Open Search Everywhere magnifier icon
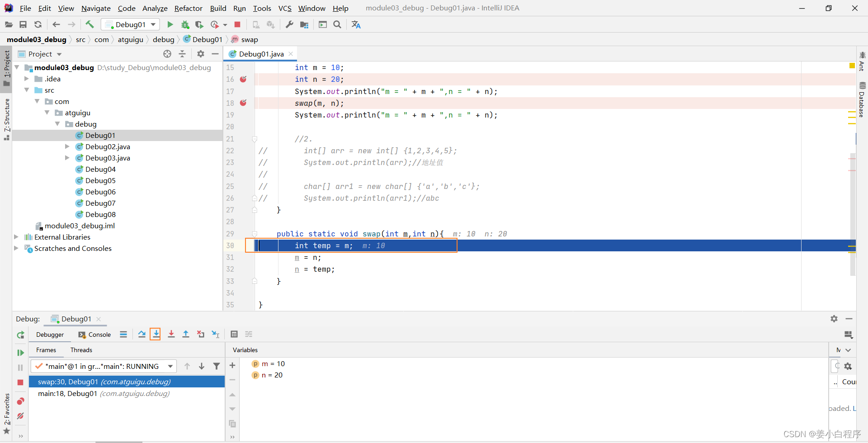This screenshot has width=868, height=443. [337, 24]
